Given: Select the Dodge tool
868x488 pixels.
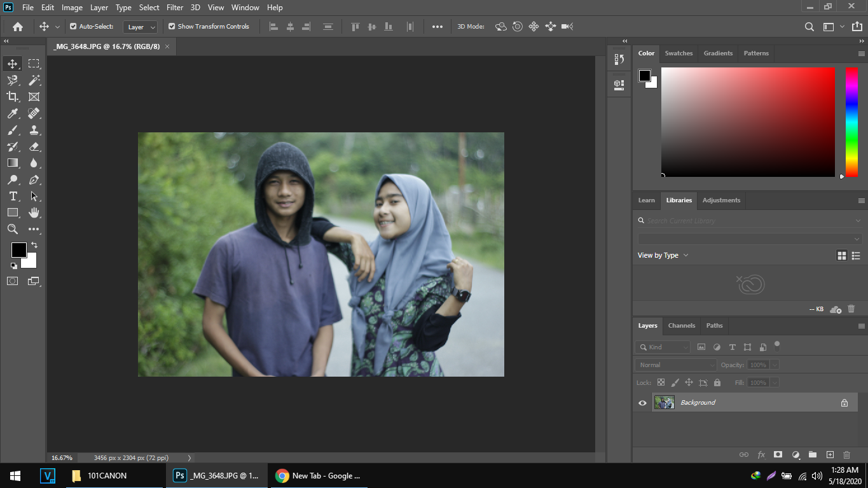Looking at the screenshot, I should (x=13, y=179).
